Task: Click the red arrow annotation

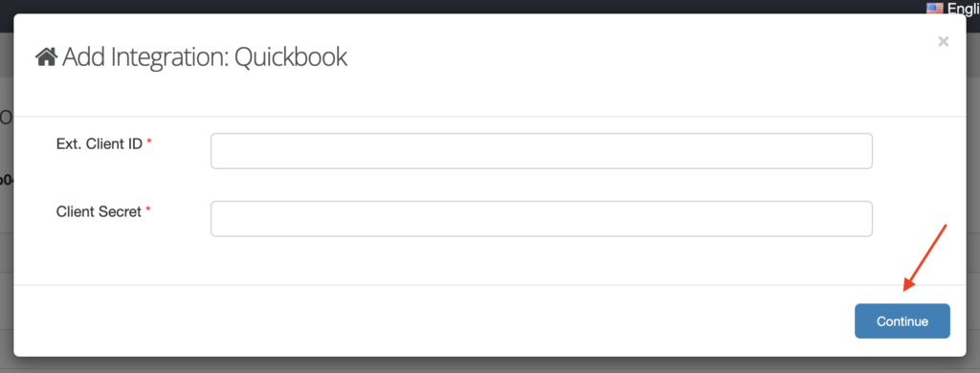Action: coord(925,257)
